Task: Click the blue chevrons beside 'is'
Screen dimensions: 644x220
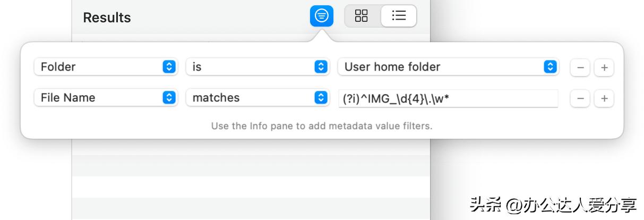Action: (x=321, y=67)
